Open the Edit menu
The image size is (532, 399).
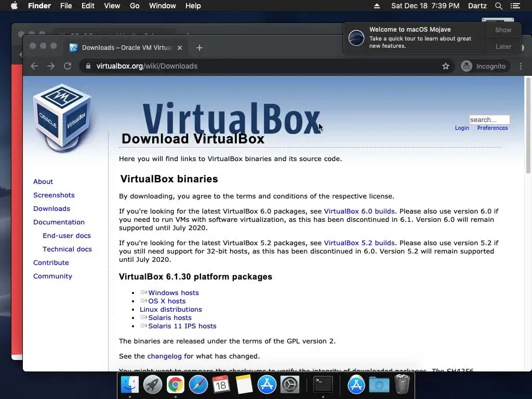pos(88,6)
